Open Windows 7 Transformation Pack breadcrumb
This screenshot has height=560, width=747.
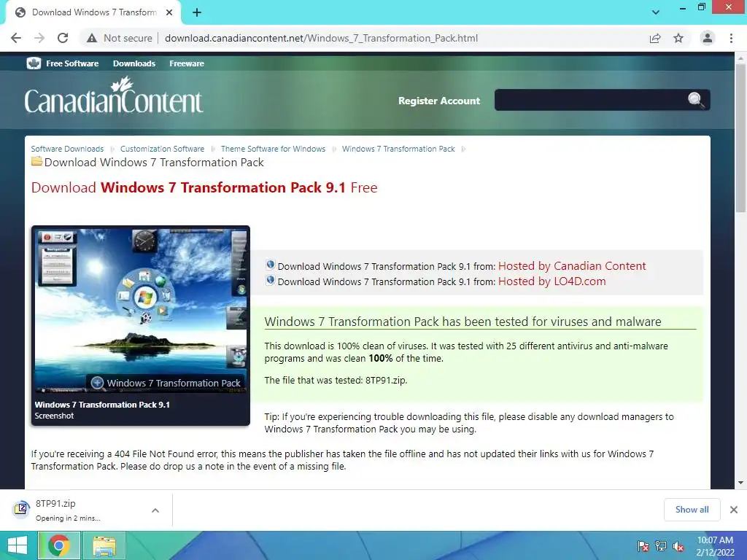click(398, 149)
